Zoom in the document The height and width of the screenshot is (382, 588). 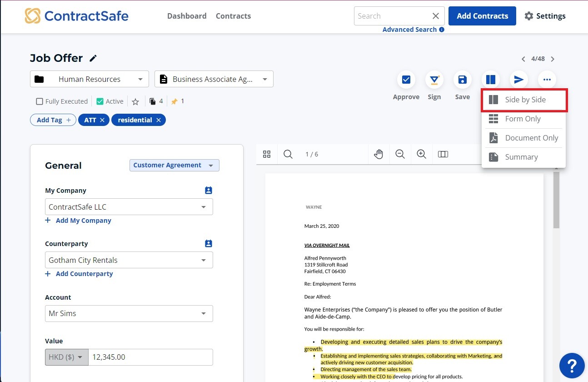(x=421, y=154)
